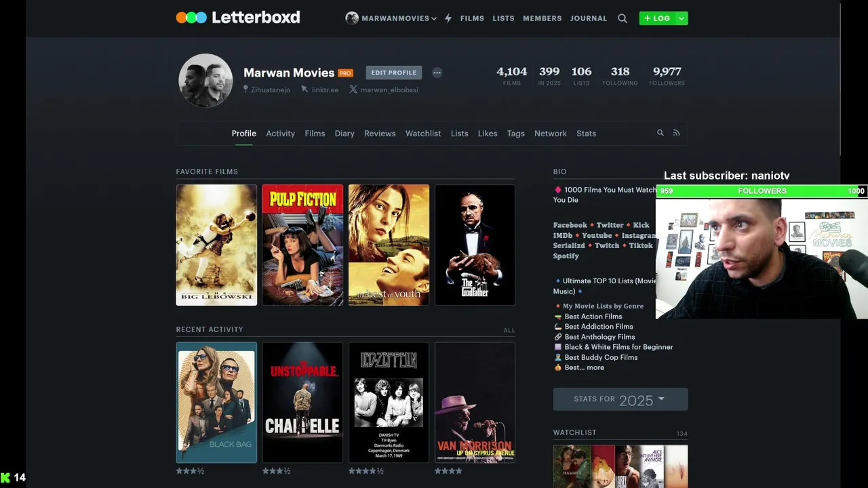The width and height of the screenshot is (868, 488).
Task: Open the Best Buddy Cop Films list
Action: click(601, 357)
